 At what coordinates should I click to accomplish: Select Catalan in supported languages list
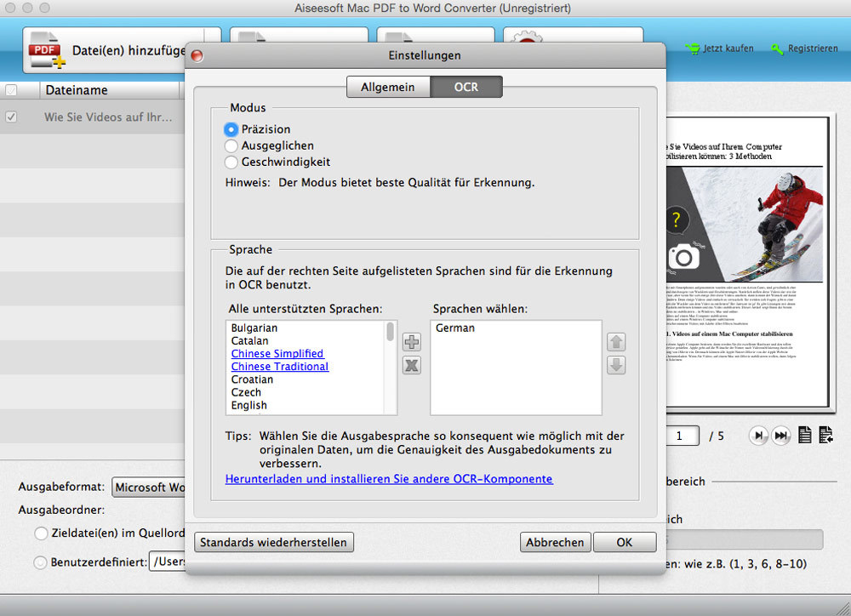249,341
